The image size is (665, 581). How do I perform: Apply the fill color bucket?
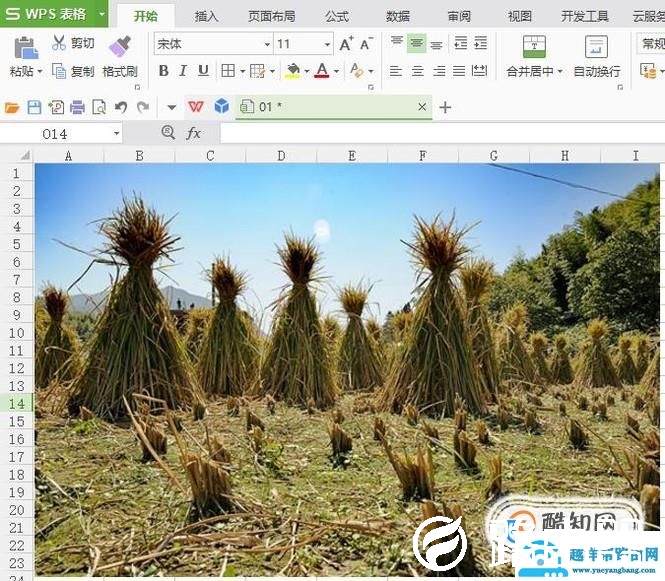(x=293, y=71)
